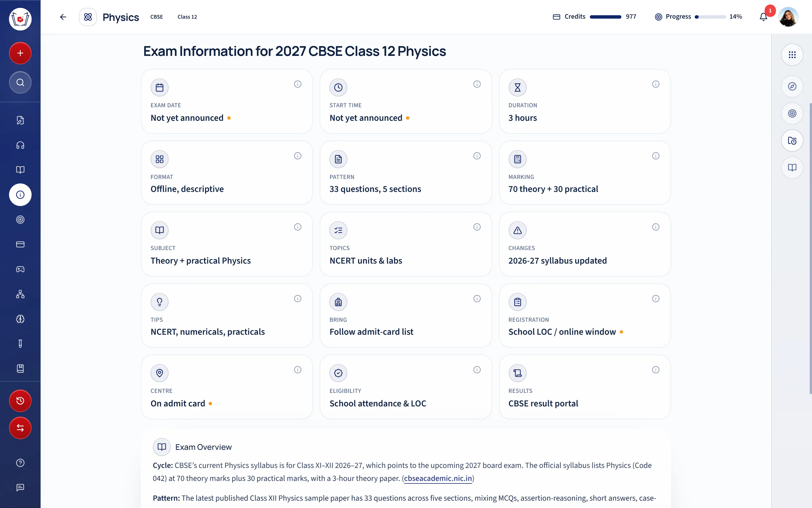This screenshot has height=508, width=812.
Task: Click the "33 questions, 5 sections" text
Action: 375,189
